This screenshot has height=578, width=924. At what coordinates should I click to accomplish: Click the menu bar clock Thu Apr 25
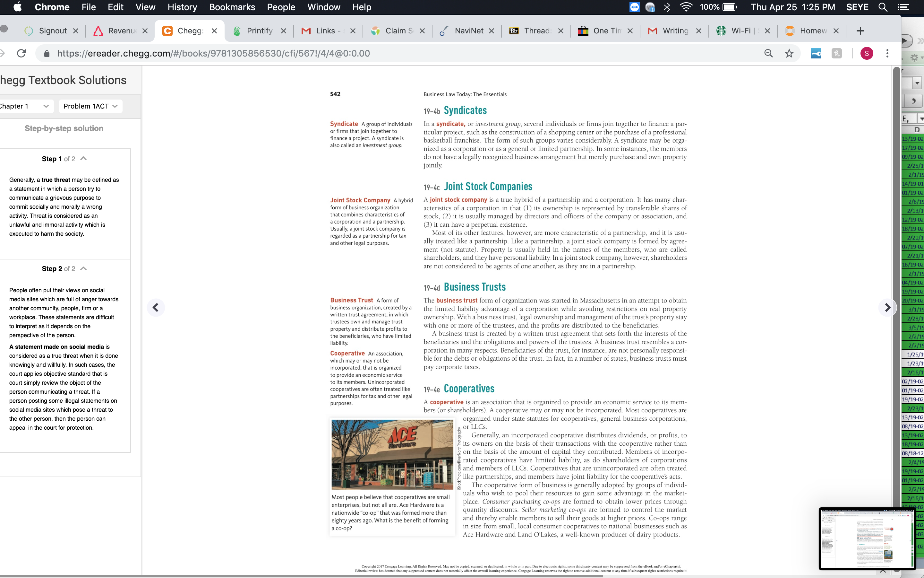[x=793, y=7]
